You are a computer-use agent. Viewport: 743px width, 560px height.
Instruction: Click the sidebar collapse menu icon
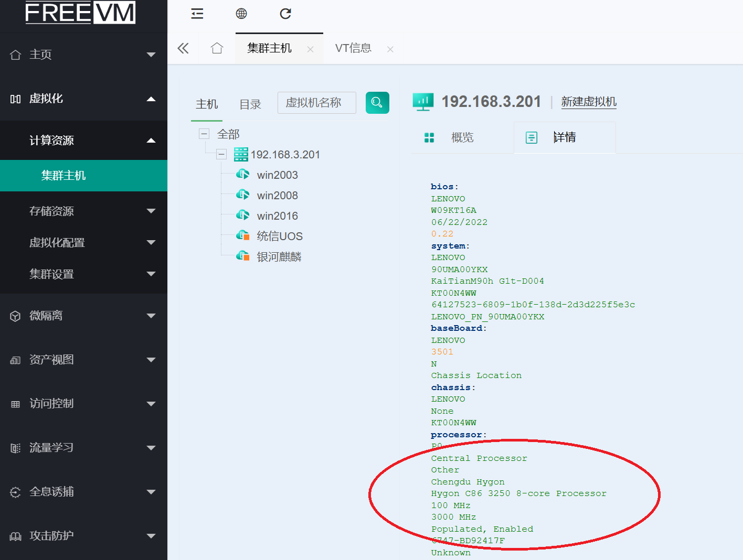[197, 14]
